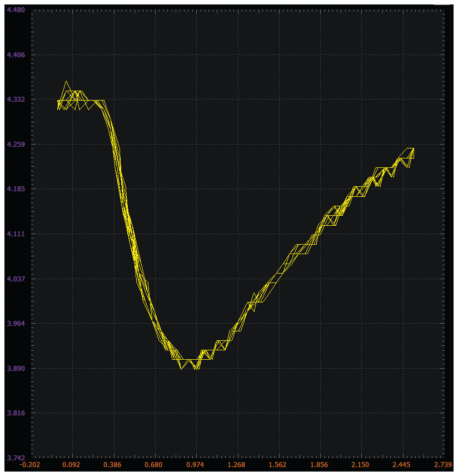Click the 0.386 x-axis label
This screenshot has width=458, height=476.
(112, 465)
